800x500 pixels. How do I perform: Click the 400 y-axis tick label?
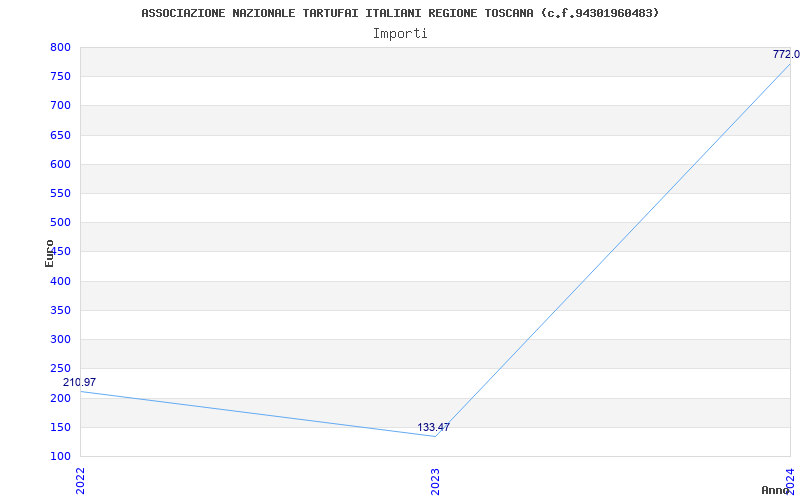click(x=60, y=281)
